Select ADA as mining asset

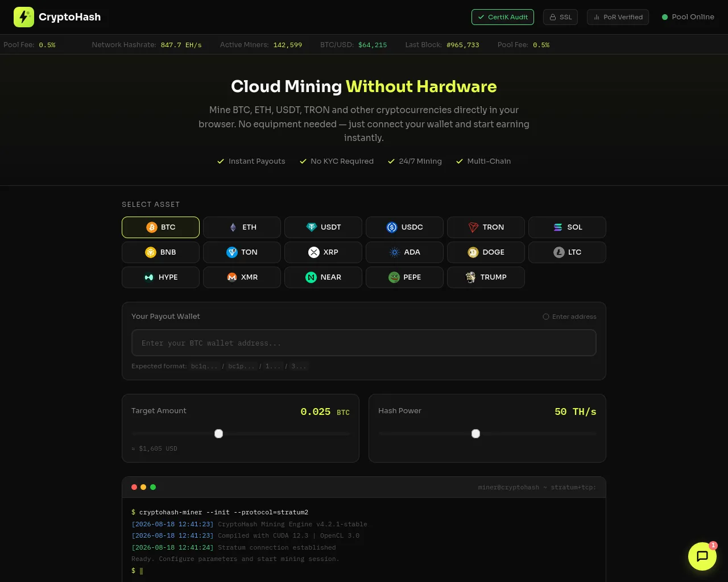[x=404, y=252]
